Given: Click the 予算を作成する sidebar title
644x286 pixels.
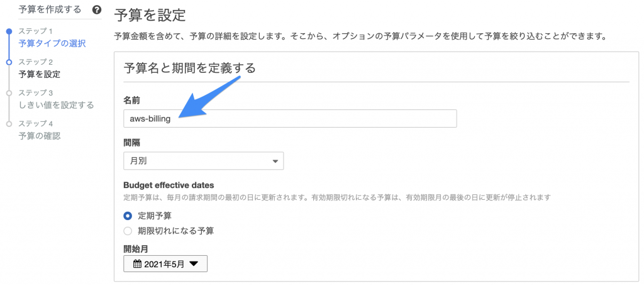Looking at the screenshot, I should [x=50, y=9].
